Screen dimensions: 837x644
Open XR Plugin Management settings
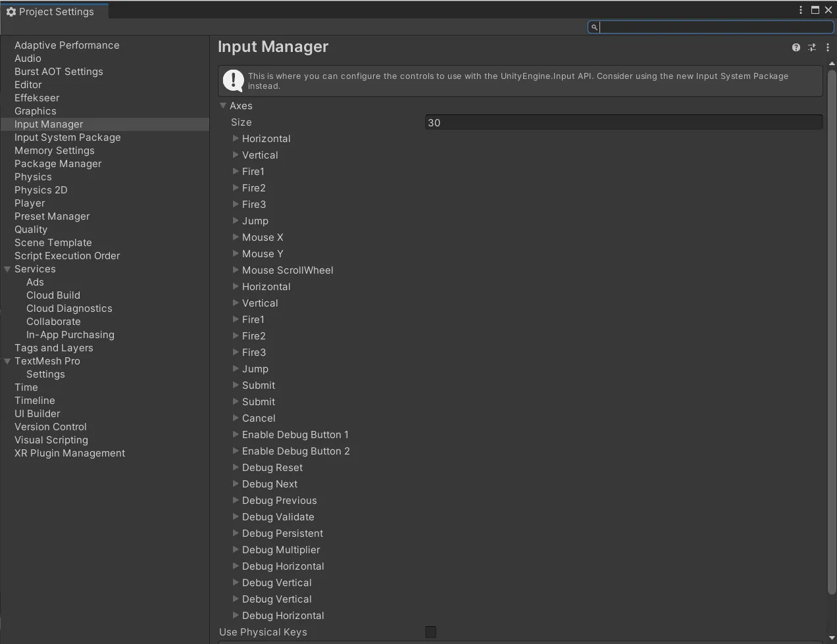[70, 453]
